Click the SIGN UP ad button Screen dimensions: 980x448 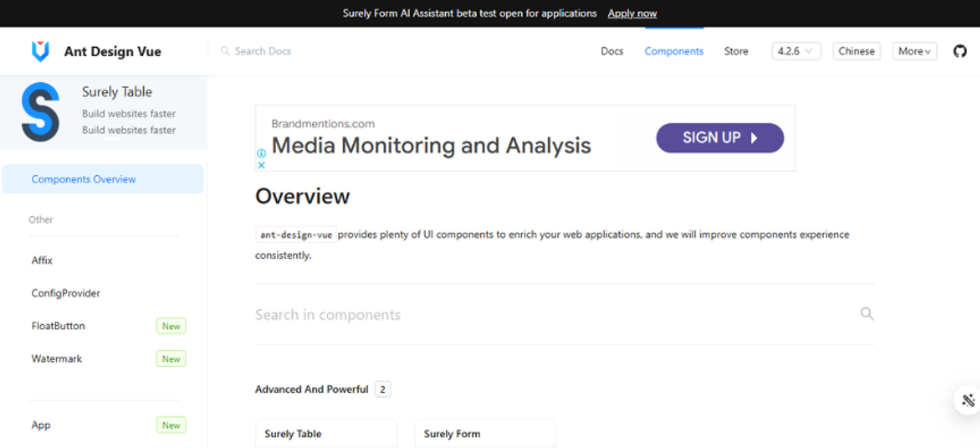[720, 138]
